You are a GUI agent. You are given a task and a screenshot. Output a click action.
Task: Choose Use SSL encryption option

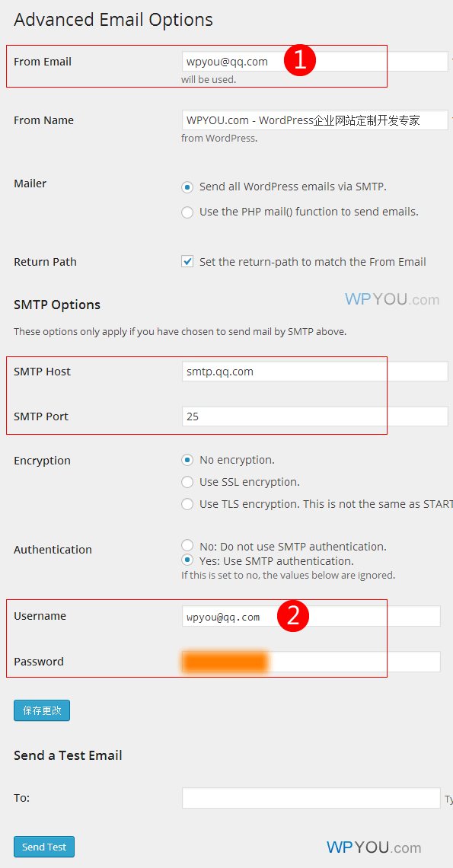[x=188, y=482]
